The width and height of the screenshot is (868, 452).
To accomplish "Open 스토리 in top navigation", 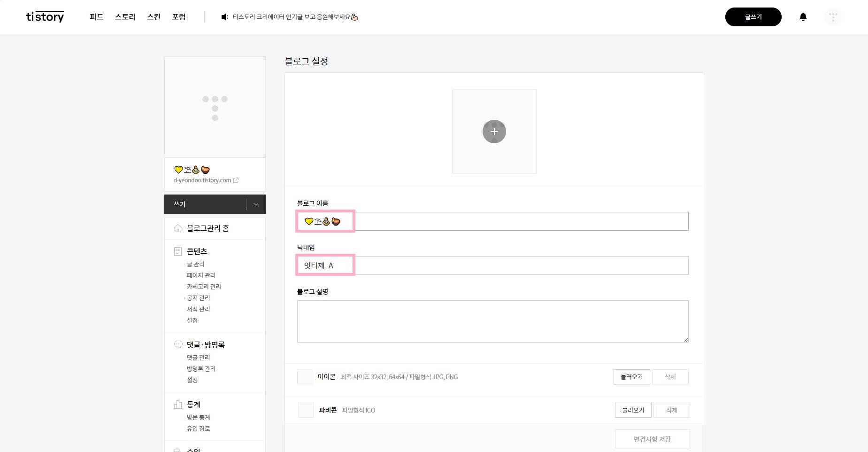I will pos(125,17).
